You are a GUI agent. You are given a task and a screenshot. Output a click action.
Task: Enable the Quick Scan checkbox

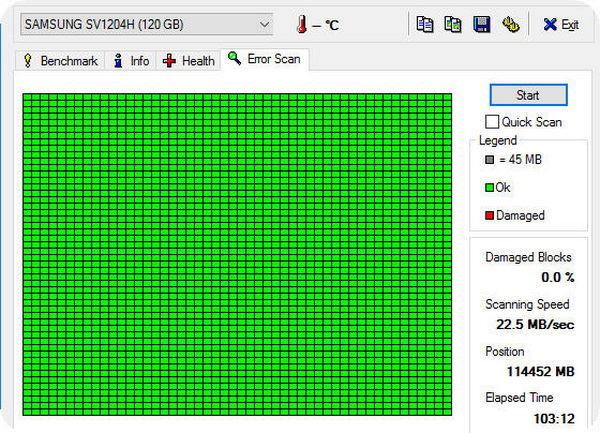(x=492, y=122)
